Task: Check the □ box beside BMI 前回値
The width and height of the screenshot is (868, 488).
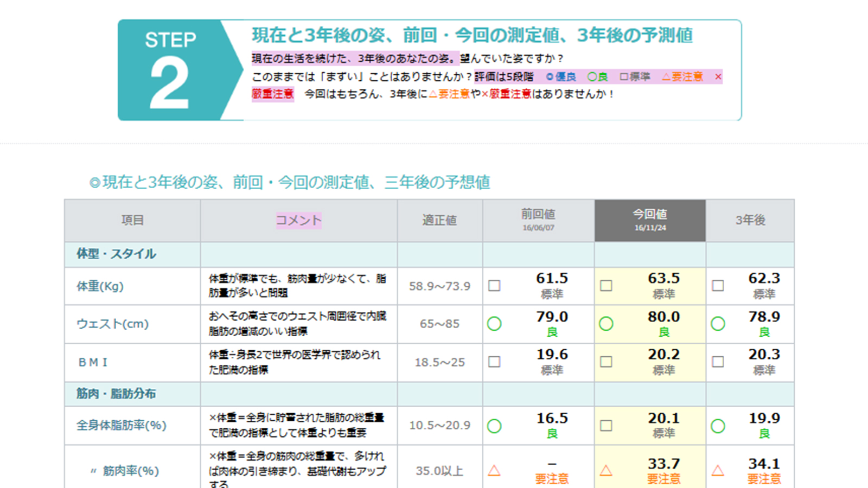Action: (495, 362)
